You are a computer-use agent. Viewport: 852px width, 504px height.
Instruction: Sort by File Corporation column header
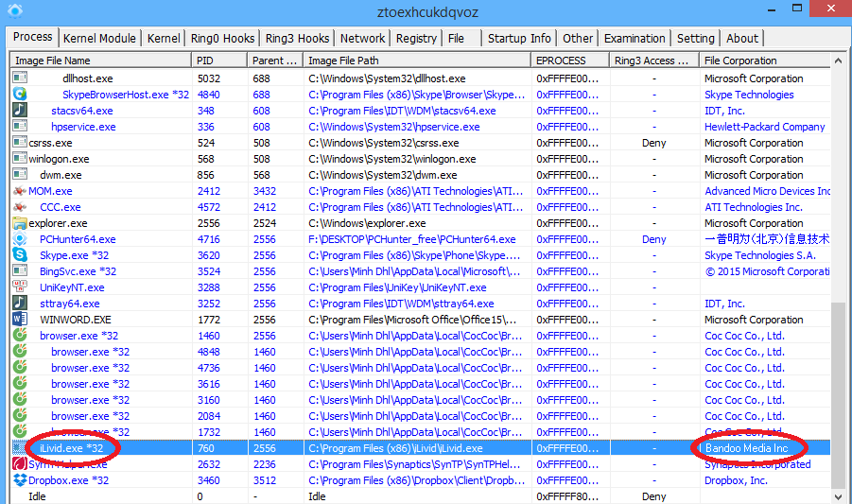point(765,61)
